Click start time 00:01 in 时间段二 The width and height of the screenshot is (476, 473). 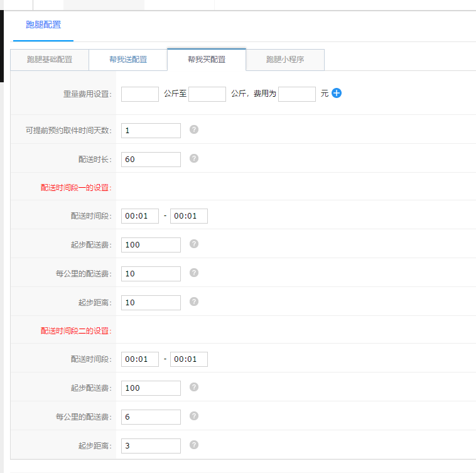(140, 359)
